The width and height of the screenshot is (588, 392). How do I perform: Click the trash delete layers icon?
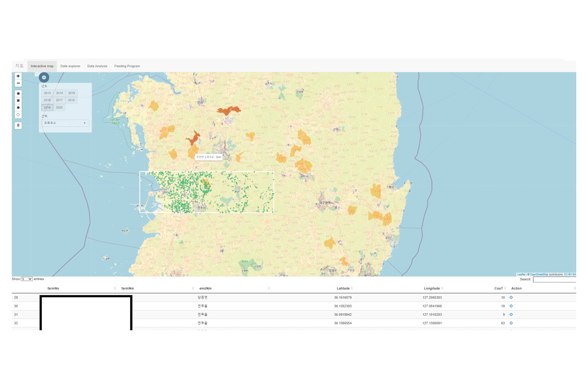[x=18, y=125]
